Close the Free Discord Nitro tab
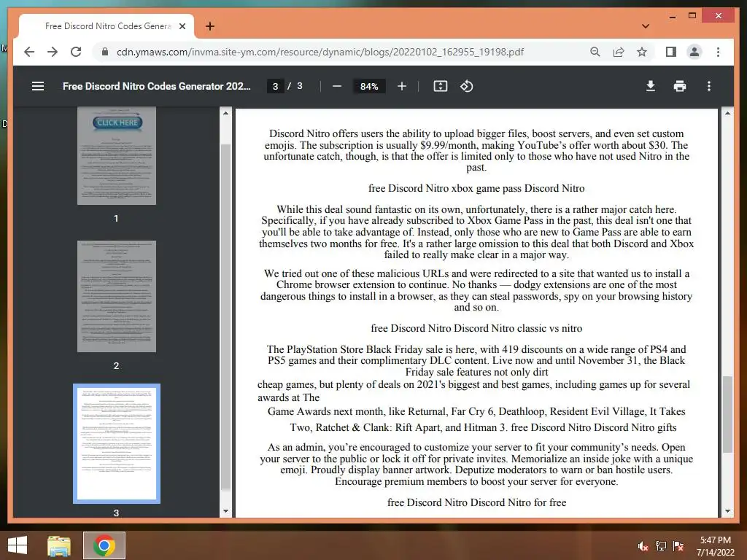Viewport: 747px width, 560px height. [182, 26]
